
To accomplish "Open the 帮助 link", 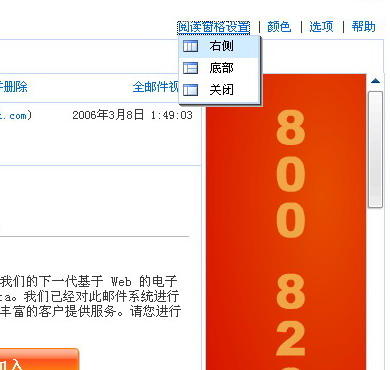I will [x=364, y=27].
